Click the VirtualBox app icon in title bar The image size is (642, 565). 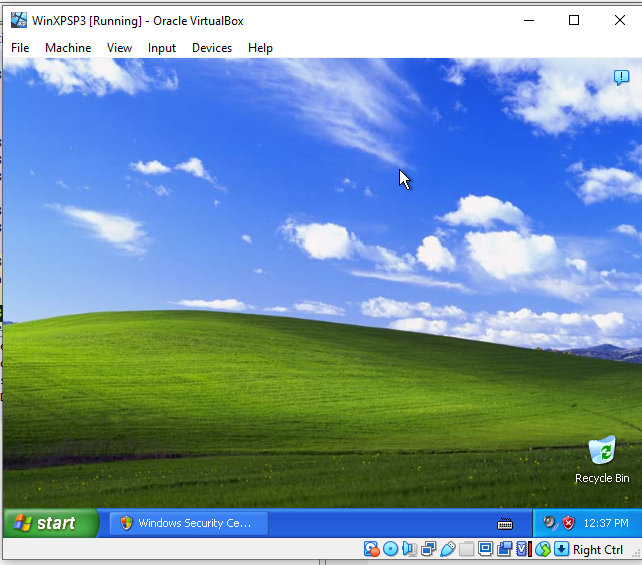tap(18, 20)
